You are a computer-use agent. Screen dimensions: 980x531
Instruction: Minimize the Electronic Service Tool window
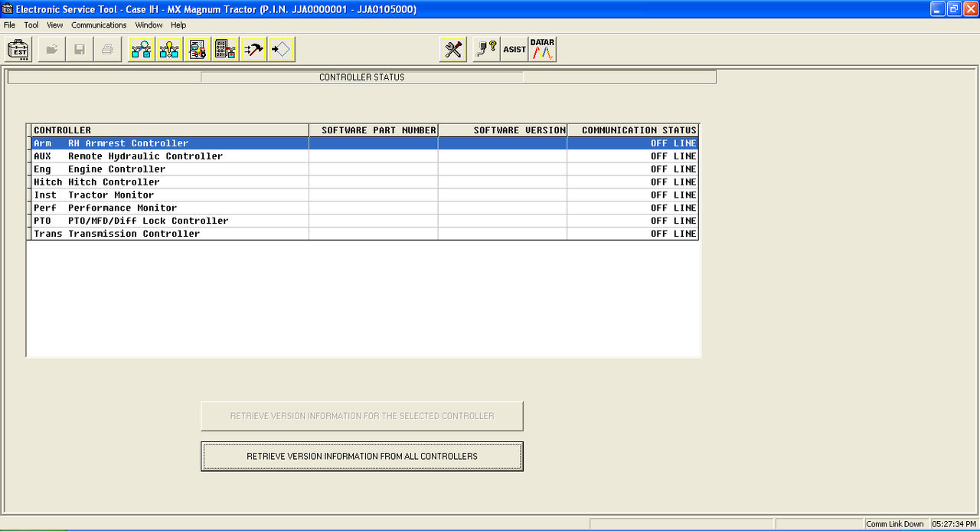(938, 9)
